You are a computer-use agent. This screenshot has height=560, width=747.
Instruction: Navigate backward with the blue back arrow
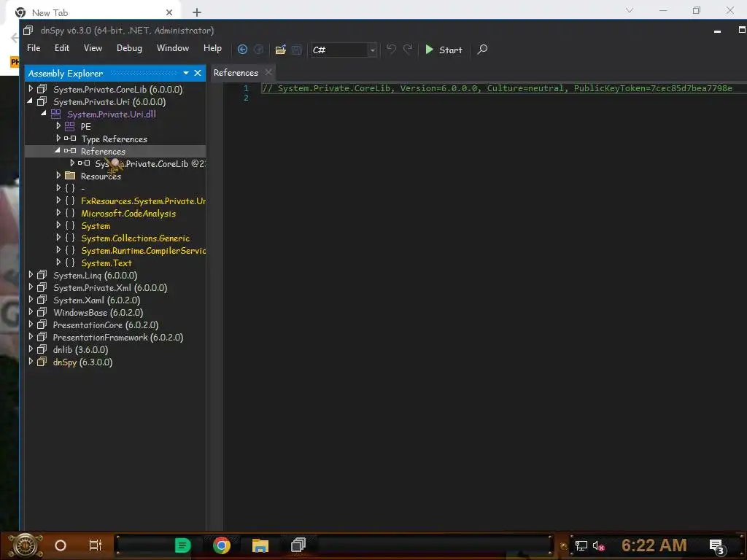tap(242, 50)
